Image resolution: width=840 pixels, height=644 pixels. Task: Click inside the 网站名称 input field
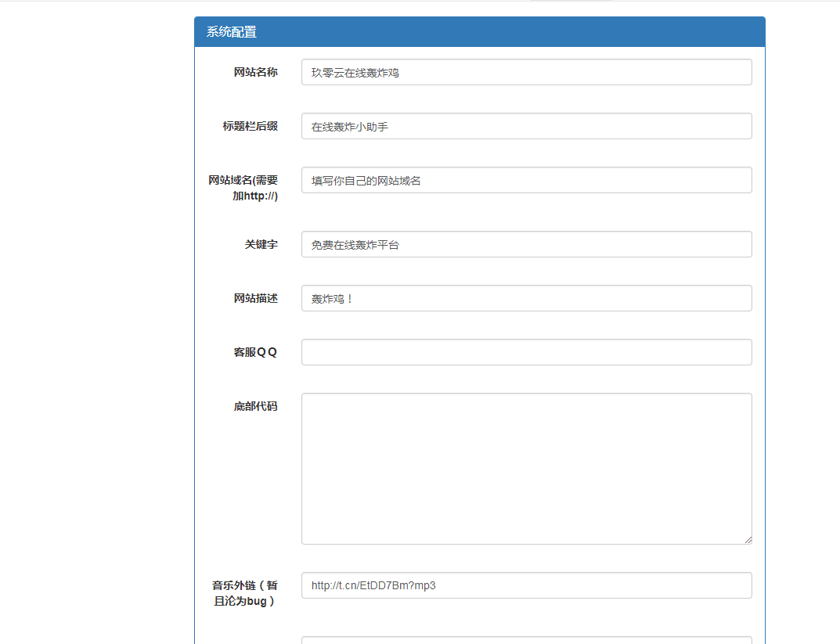coord(526,72)
